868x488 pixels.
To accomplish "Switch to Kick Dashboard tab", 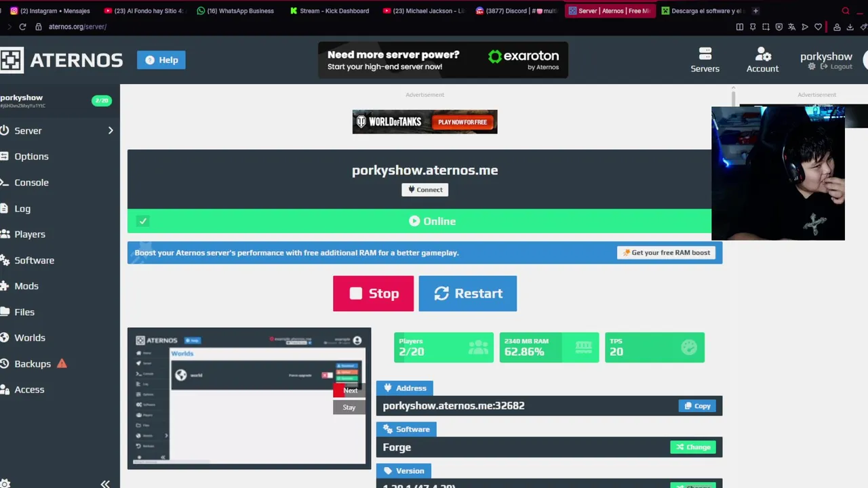I will click(330, 11).
